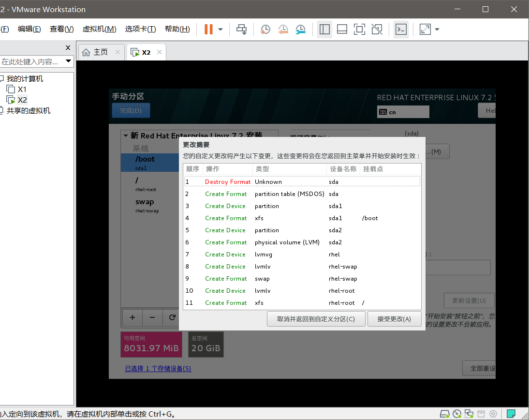Open the power options dropdown arrow
529x420 pixels.
[x=220, y=30]
